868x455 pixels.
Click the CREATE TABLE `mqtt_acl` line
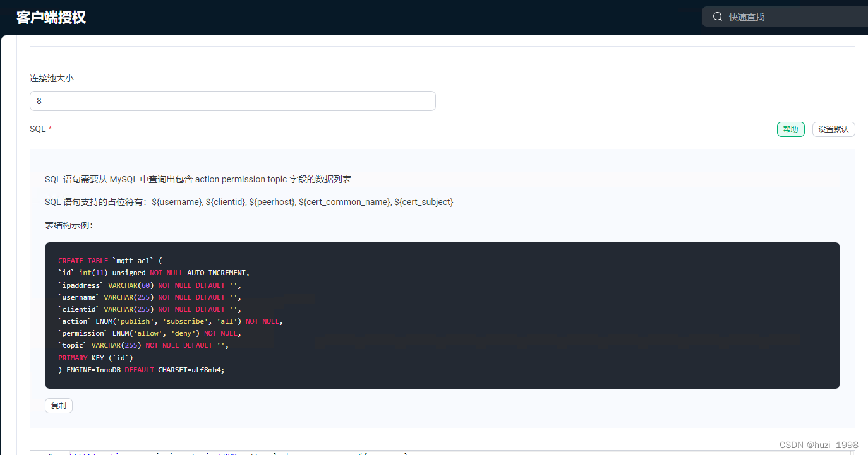pos(111,261)
